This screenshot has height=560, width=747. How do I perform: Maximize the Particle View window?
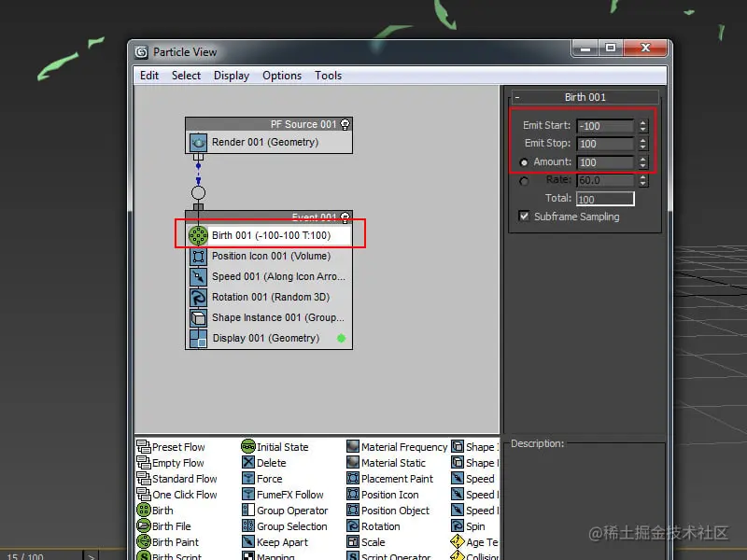(611, 48)
